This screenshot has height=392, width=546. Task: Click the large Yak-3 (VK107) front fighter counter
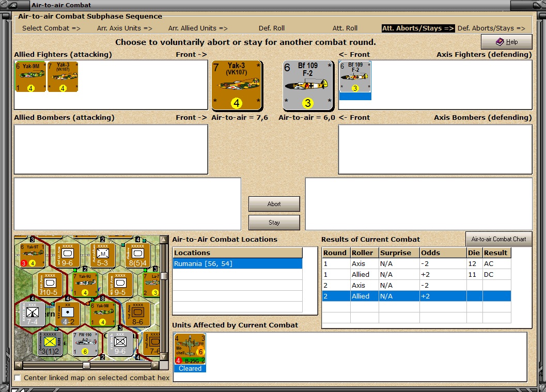[237, 85]
